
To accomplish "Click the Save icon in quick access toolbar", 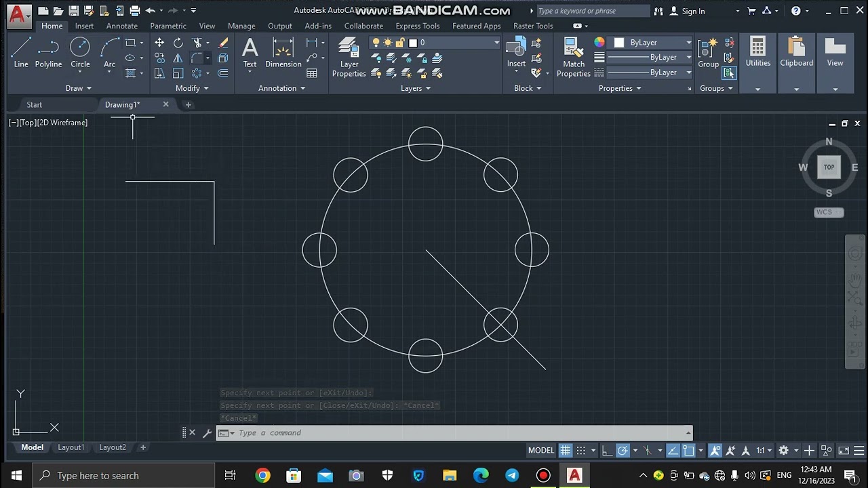I will [73, 11].
